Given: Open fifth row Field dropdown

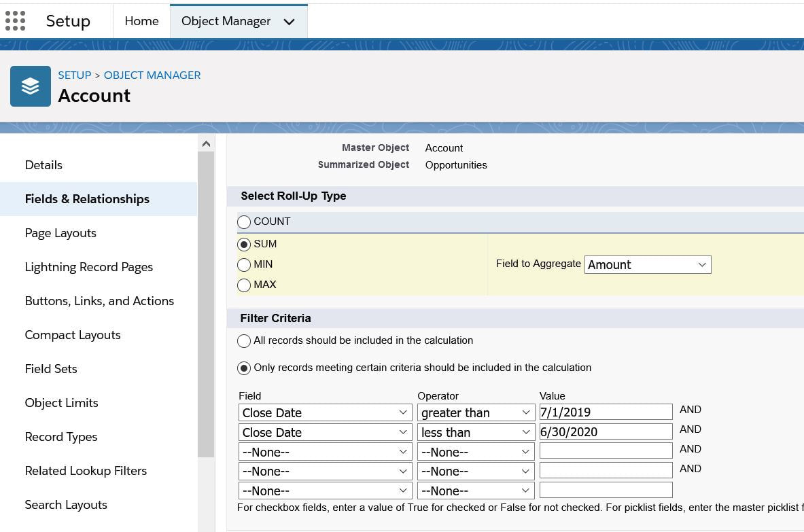Looking at the screenshot, I should (325, 491).
